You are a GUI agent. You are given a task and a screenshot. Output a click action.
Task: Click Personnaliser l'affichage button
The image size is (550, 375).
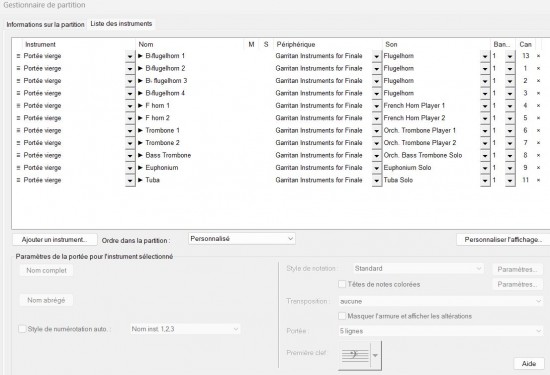tap(503, 240)
